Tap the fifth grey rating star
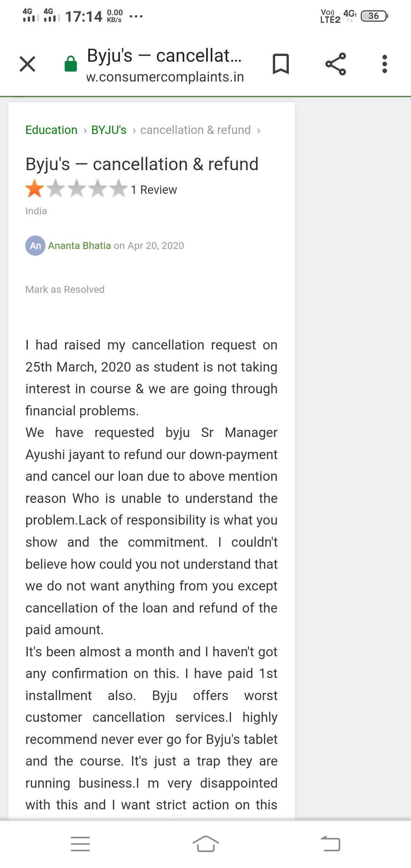This screenshot has width=411, height=868. pyautogui.click(x=119, y=189)
